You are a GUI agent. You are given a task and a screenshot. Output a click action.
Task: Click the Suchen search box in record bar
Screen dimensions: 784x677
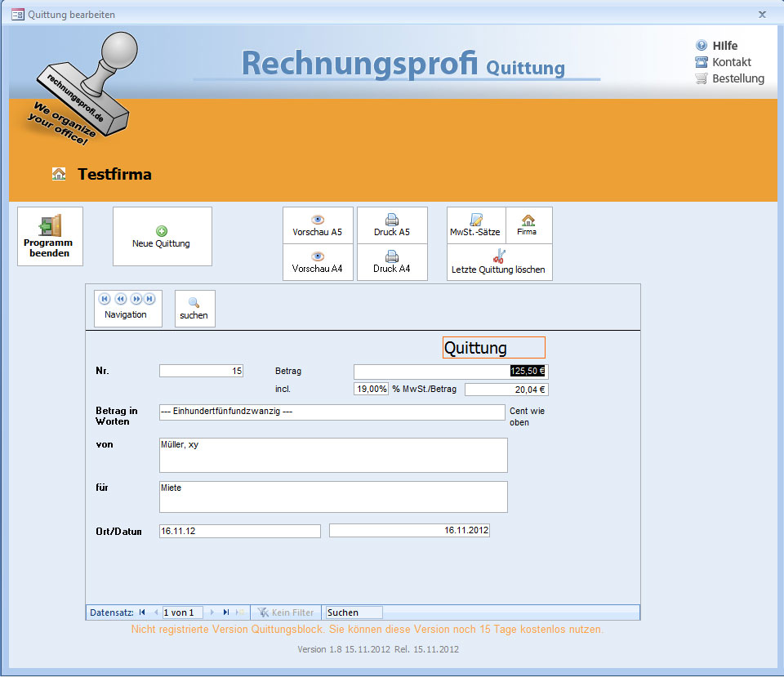click(354, 612)
